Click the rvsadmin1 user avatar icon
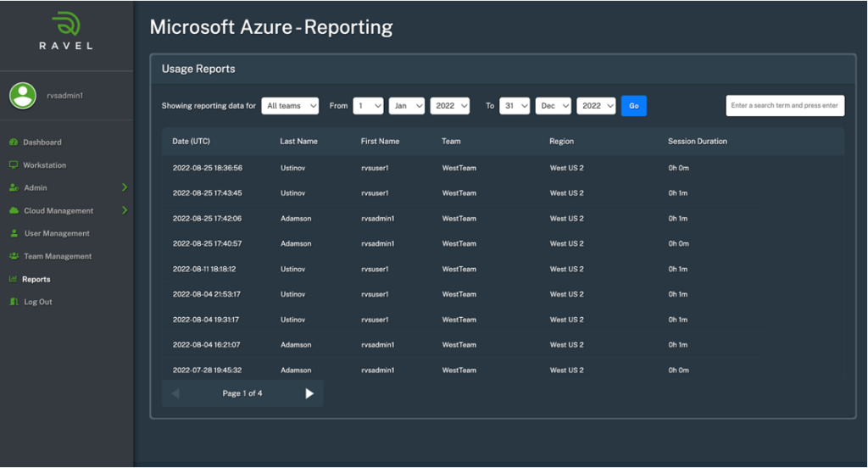This screenshot has height=468, width=868. (23, 96)
